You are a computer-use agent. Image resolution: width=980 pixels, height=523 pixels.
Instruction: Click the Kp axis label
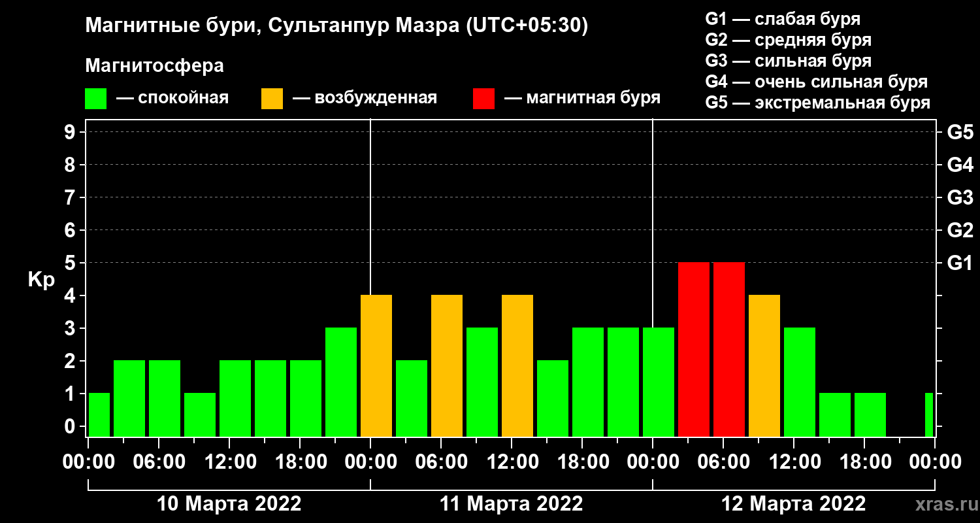coord(41,280)
